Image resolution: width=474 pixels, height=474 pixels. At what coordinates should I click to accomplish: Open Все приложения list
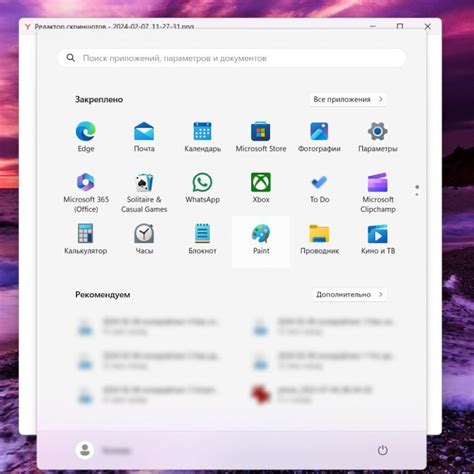[348, 99]
